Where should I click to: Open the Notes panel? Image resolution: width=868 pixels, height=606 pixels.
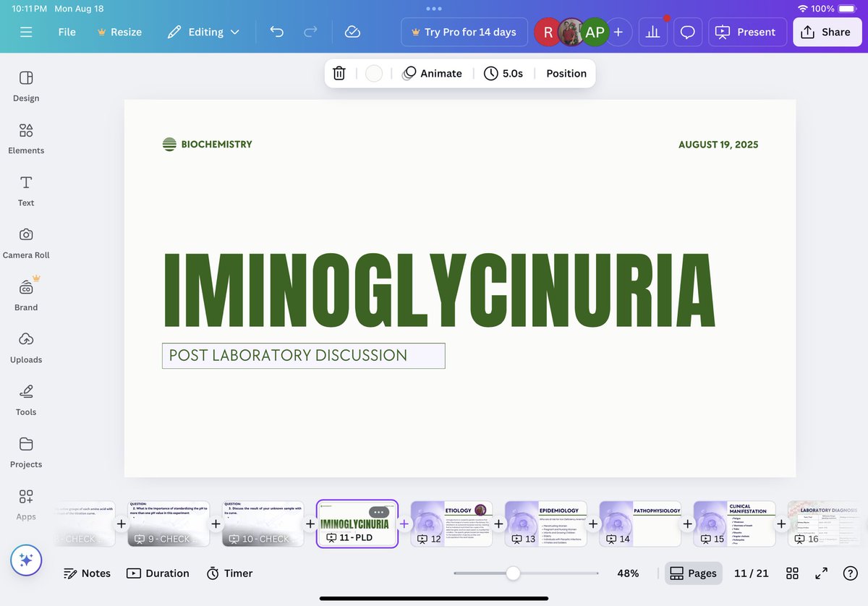[x=87, y=573]
